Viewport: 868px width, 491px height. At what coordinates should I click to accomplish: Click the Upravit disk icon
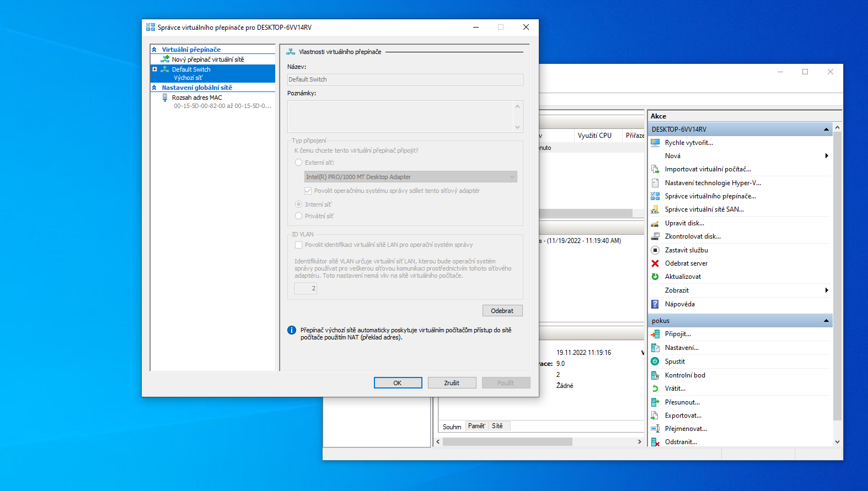[x=655, y=223]
